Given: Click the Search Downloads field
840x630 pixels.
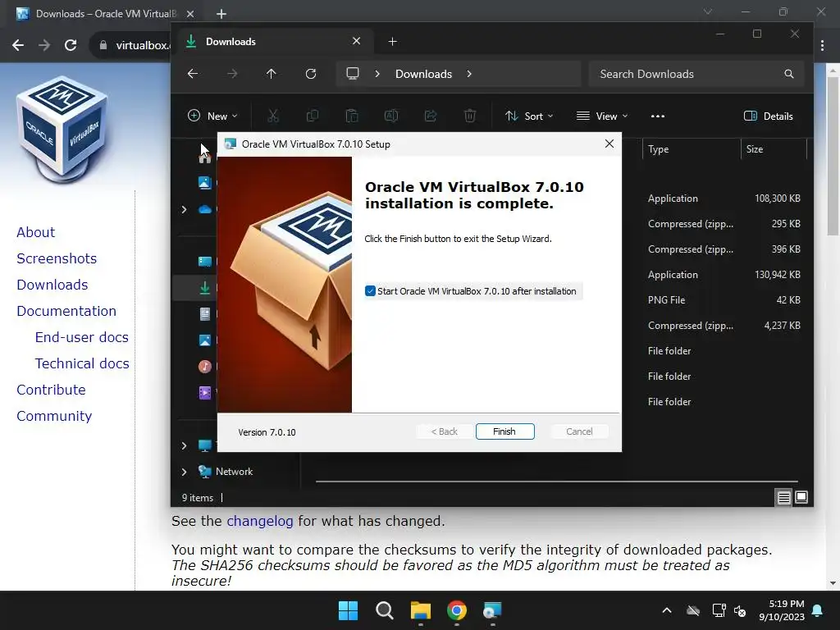Looking at the screenshot, I should pyautogui.click(x=696, y=74).
